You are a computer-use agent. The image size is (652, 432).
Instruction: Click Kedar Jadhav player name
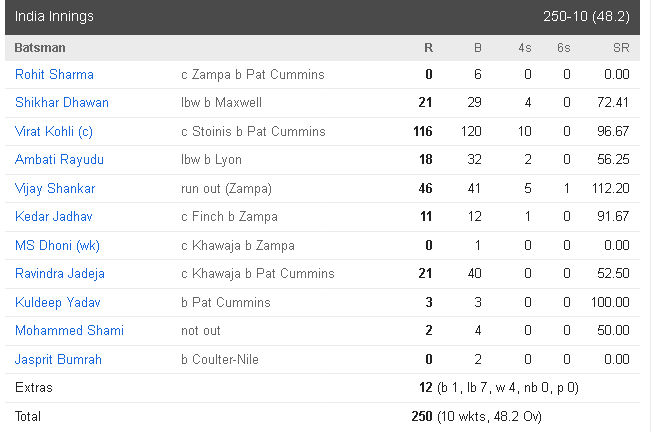point(54,217)
